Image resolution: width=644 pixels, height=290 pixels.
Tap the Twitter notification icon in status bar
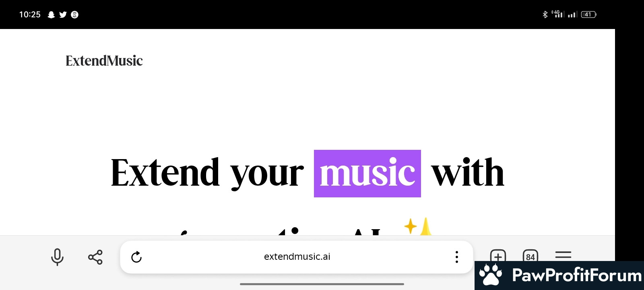[63, 14]
